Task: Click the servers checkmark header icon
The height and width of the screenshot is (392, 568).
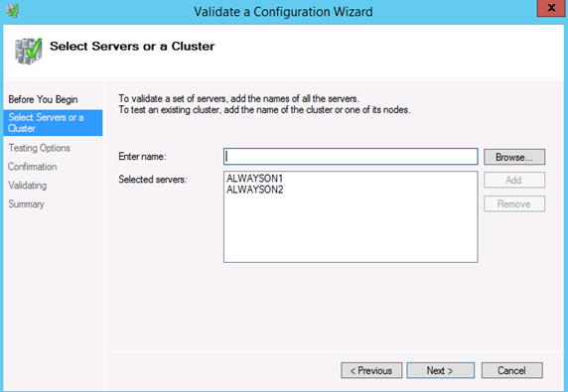Action: (28, 51)
